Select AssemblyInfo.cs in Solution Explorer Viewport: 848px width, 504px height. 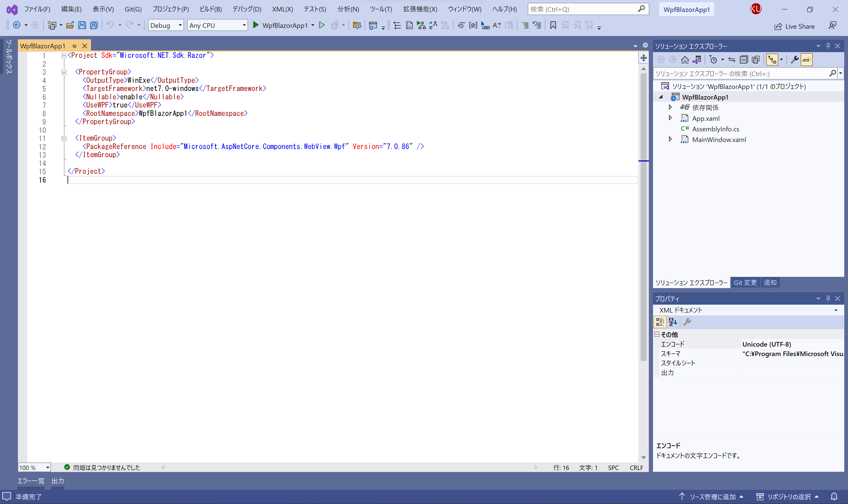point(715,129)
